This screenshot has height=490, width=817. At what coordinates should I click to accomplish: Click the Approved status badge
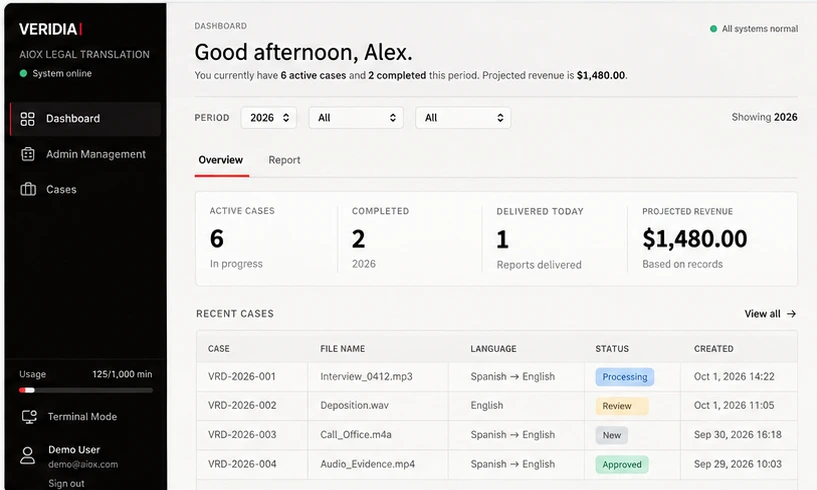(622, 464)
